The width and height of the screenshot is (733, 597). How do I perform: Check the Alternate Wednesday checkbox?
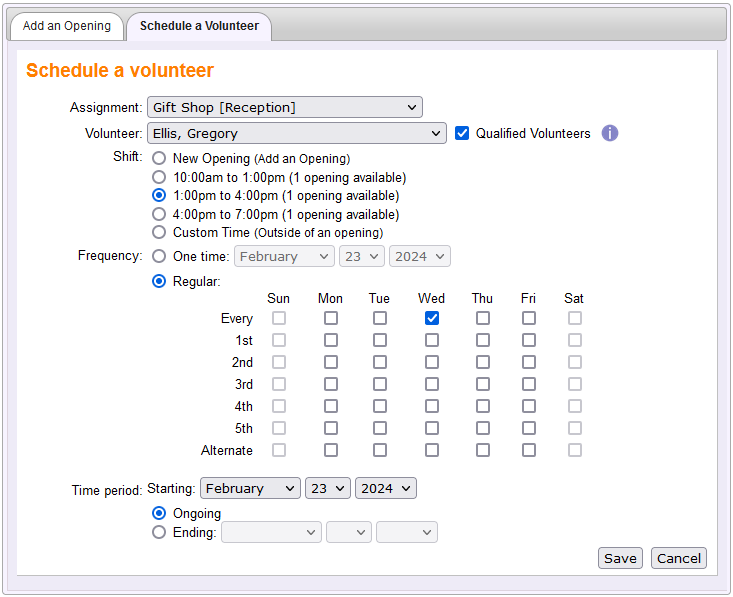pyautogui.click(x=432, y=450)
